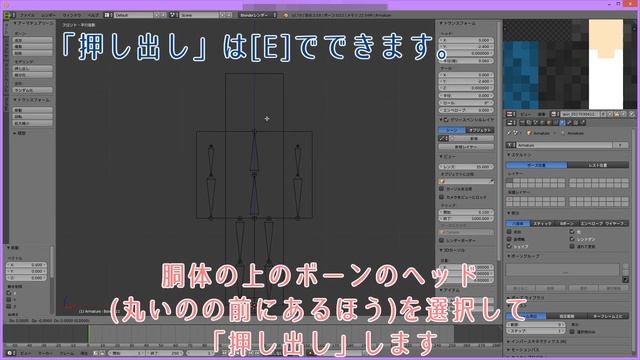Set bone display to エンベロープ
Image resolution: width=640 pixels, height=360 pixels.
coord(591,224)
